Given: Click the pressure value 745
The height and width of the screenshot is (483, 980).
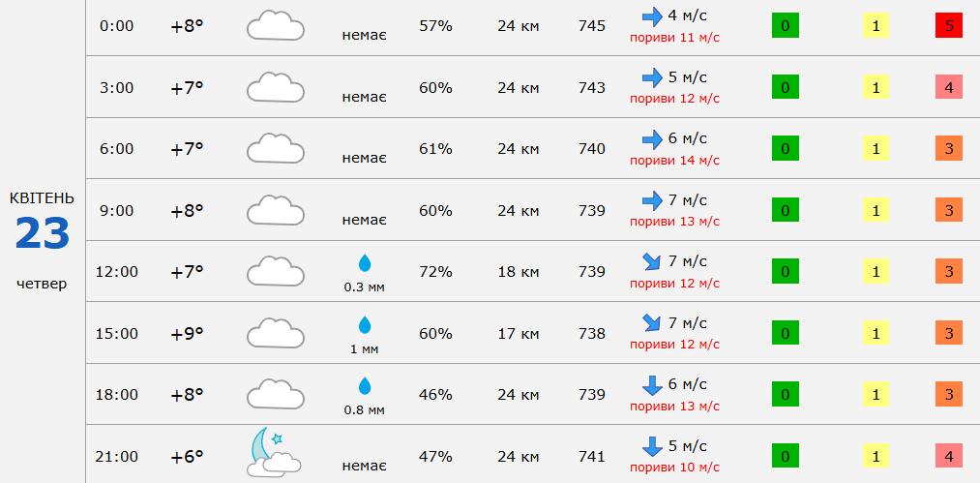Looking at the screenshot, I should 592,26.
